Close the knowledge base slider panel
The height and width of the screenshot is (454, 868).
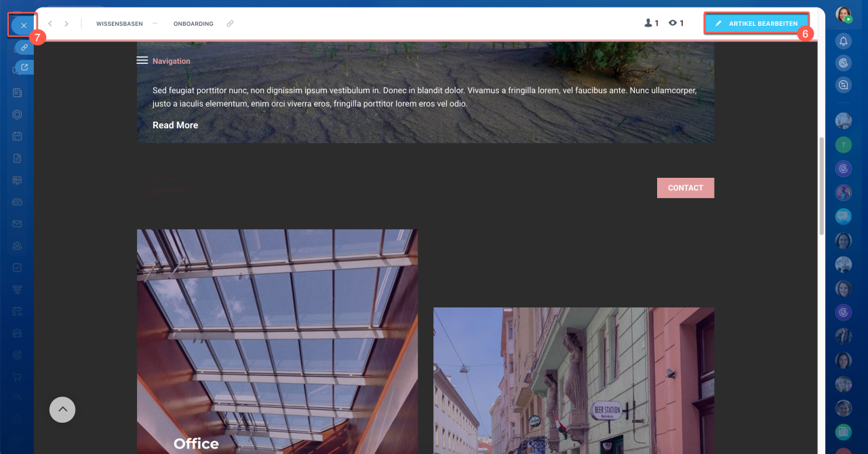(23, 26)
